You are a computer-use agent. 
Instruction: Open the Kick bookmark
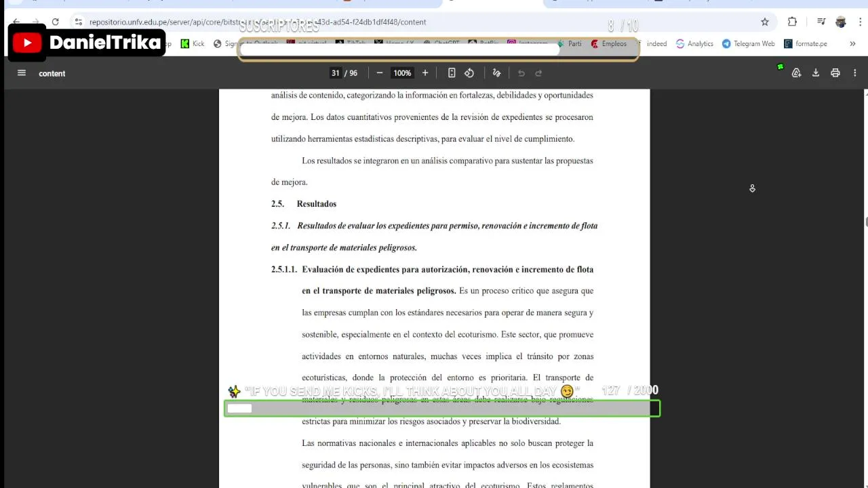pyautogui.click(x=192, y=43)
